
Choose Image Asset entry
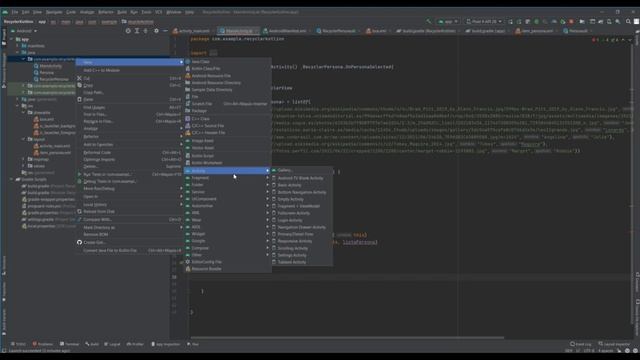[227, 140]
